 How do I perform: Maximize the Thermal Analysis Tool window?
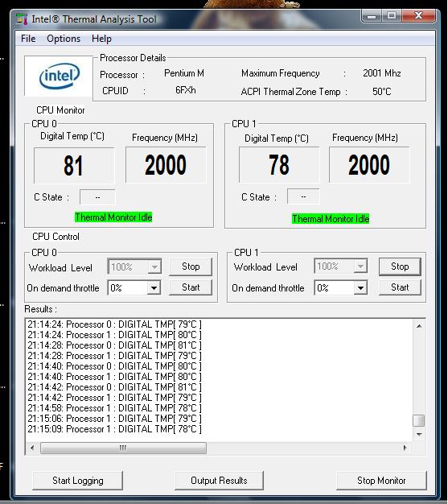(x=392, y=15)
